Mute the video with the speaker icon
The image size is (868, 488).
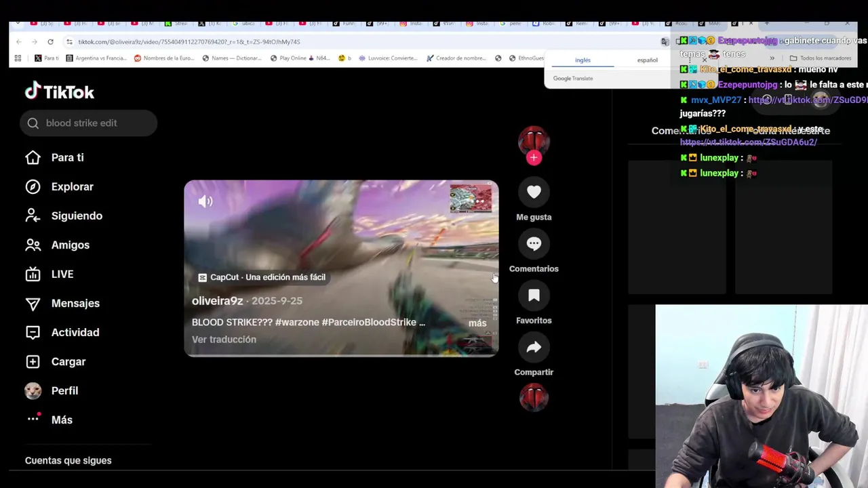205,201
